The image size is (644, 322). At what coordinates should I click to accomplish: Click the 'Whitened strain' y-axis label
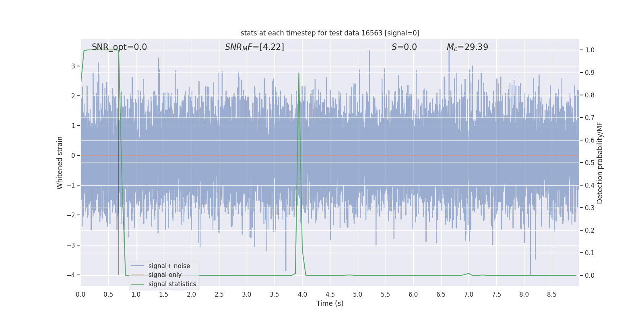coord(60,163)
